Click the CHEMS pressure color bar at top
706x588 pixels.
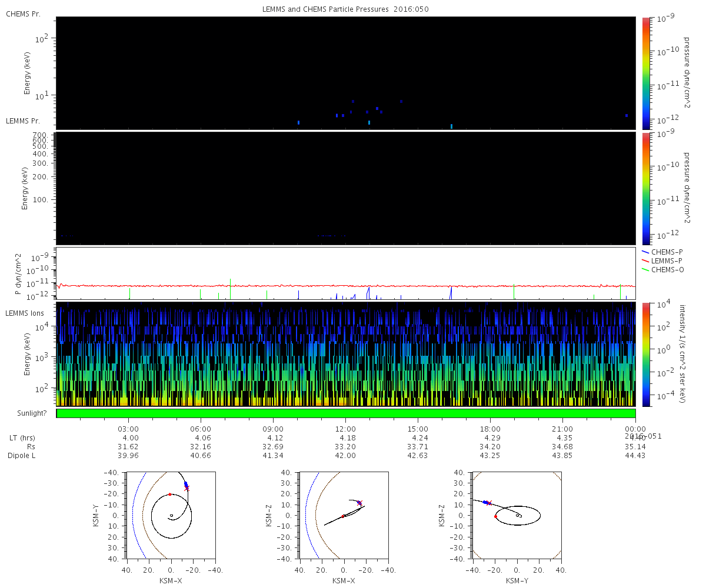pos(645,72)
